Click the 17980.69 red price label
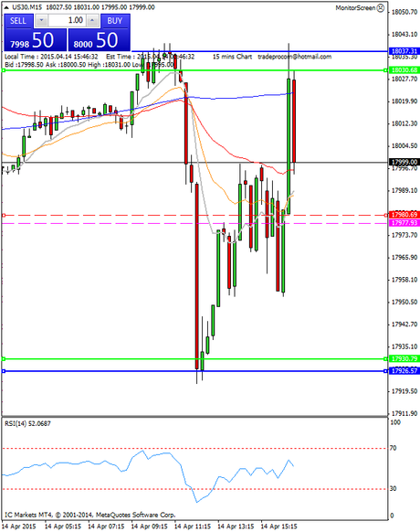This screenshot has width=420, height=532. coord(404,215)
